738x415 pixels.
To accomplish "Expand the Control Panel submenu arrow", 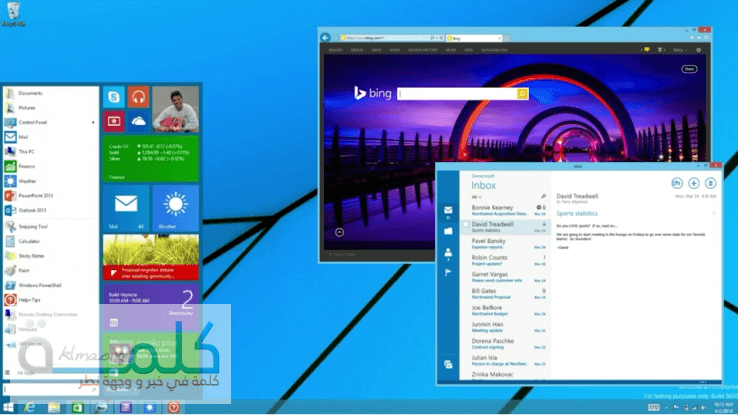I will click(93, 122).
